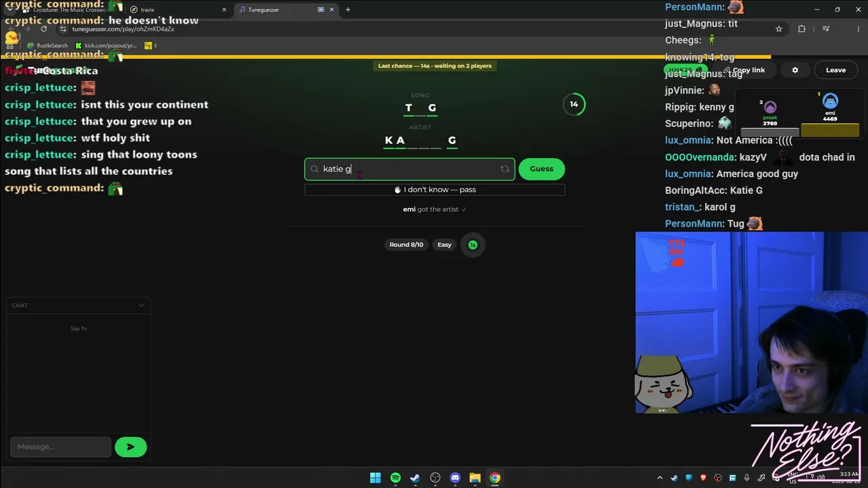Click the Easy difficulty badge
This screenshot has height=488, width=868.
click(444, 245)
